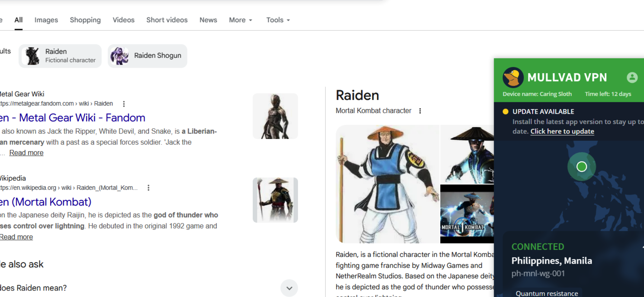Click the Mullvad VPN mole logo
Screen dimensions: 644x297
(x=513, y=77)
